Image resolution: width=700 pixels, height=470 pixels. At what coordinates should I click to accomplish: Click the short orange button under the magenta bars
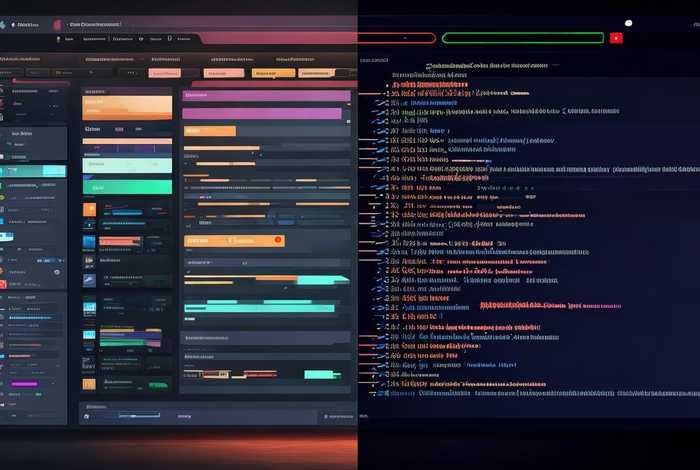209,131
